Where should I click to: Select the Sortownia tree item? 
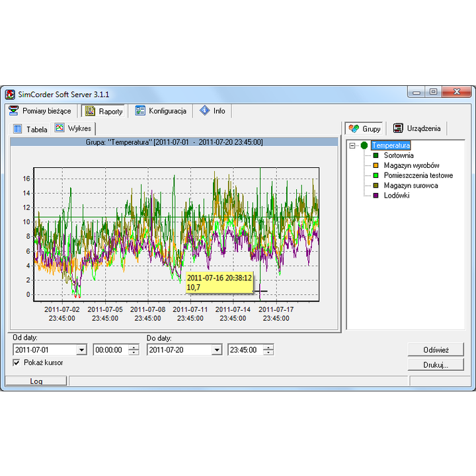pos(399,155)
